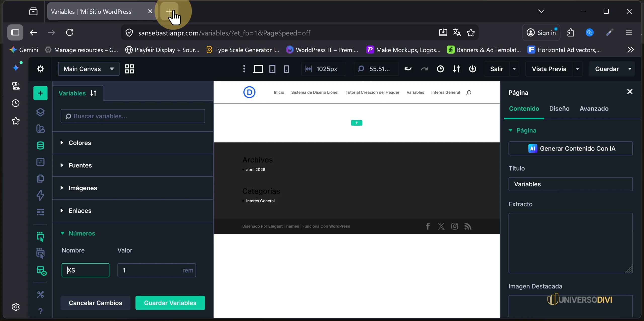Open a new browser tab
Image resolution: width=644 pixels, height=321 pixels.
coord(169,12)
